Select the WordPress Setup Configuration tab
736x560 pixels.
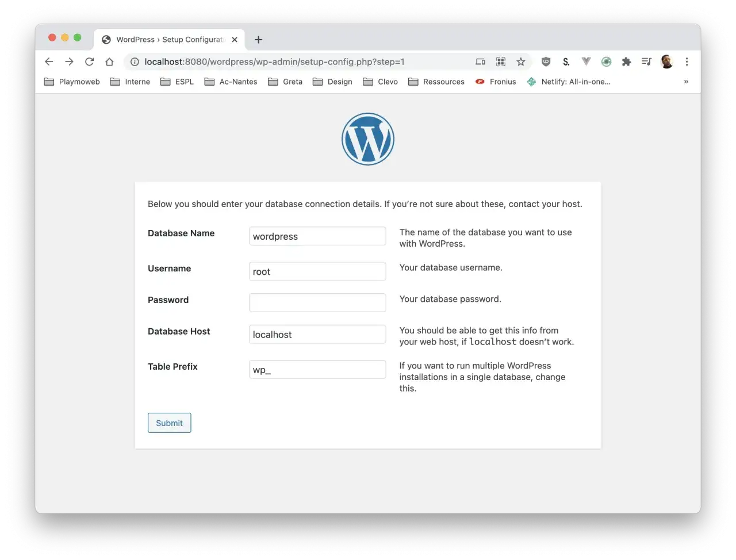170,39
